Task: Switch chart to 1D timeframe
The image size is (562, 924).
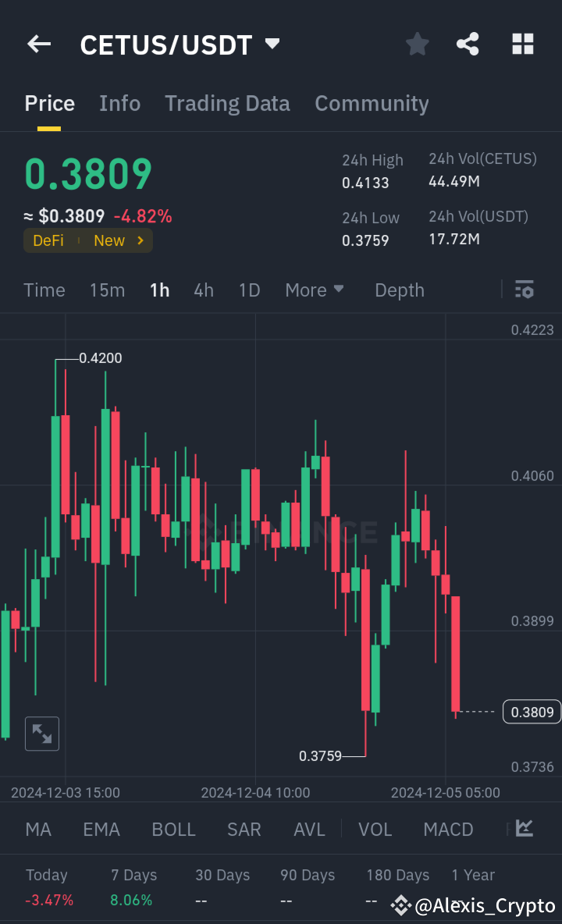Action: click(249, 290)
